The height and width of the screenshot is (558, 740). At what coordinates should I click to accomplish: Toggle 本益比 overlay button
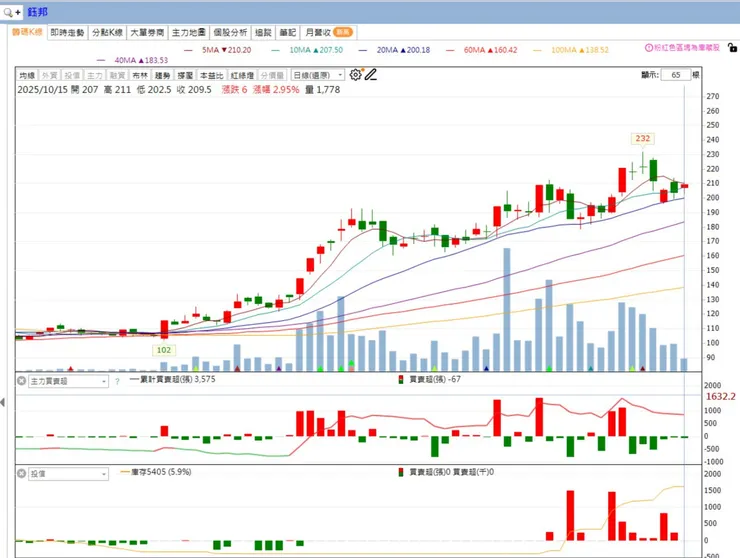pos(211,76)
